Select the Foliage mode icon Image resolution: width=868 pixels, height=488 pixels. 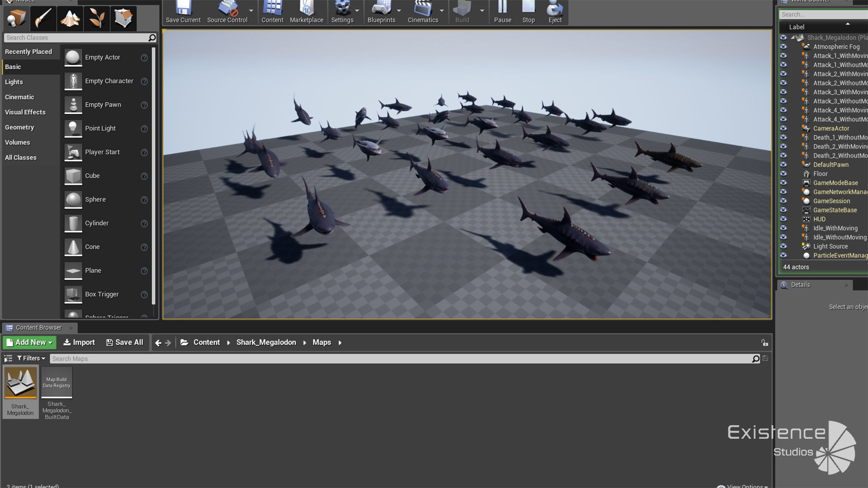96,19
